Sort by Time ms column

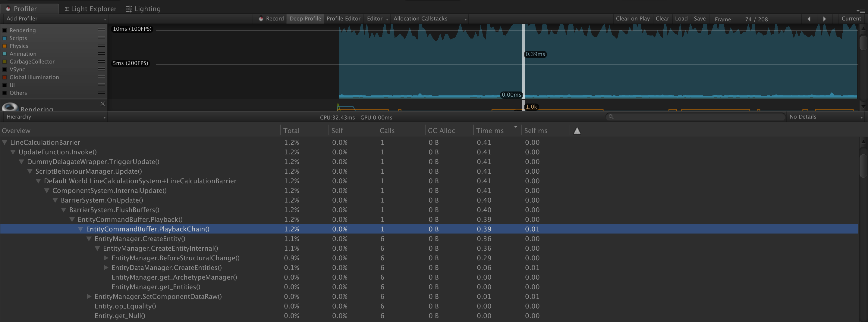[497, 131]
